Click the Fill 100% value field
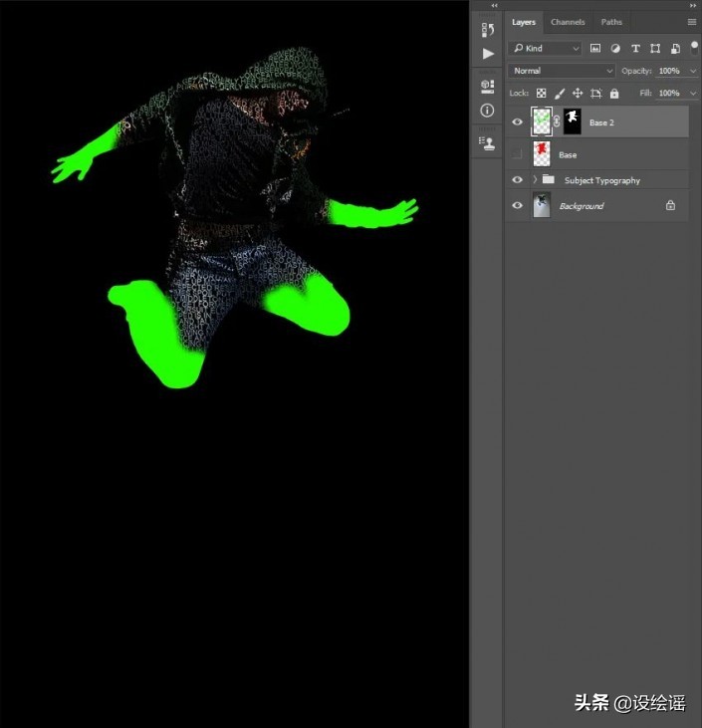The width and height of the screenshot is (702, 728). tap(670, 94)
